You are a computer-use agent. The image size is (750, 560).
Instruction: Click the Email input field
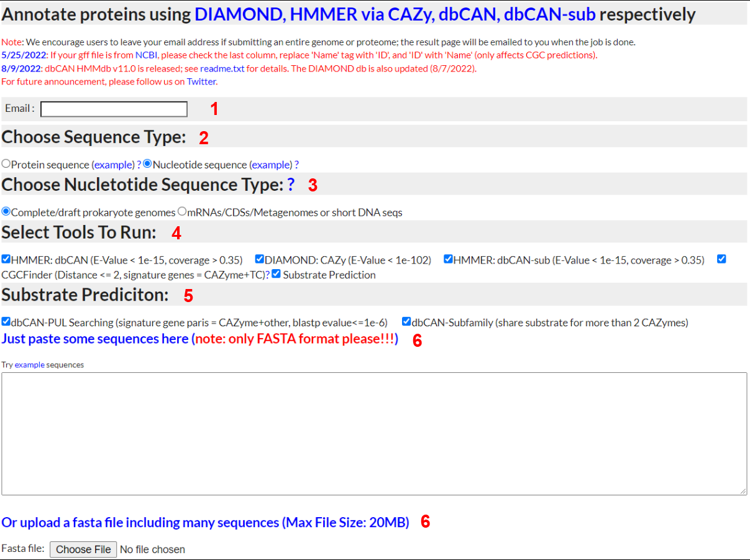click(114, 109)
